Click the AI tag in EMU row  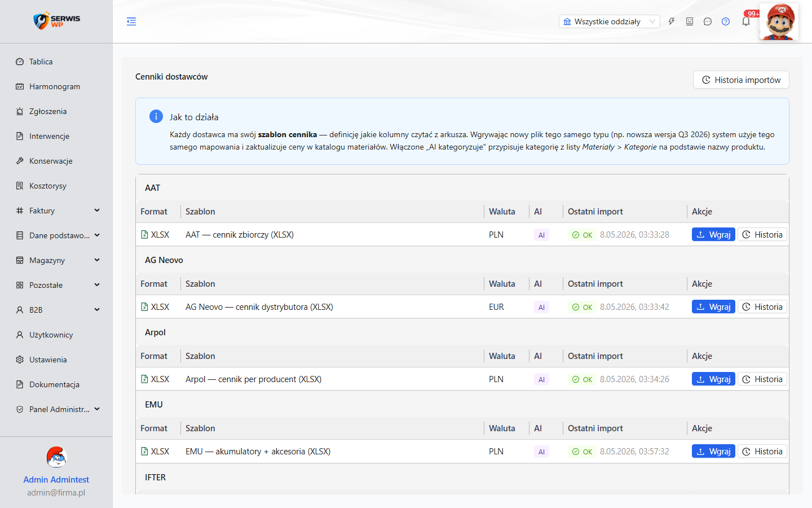(x=541, y=452)
